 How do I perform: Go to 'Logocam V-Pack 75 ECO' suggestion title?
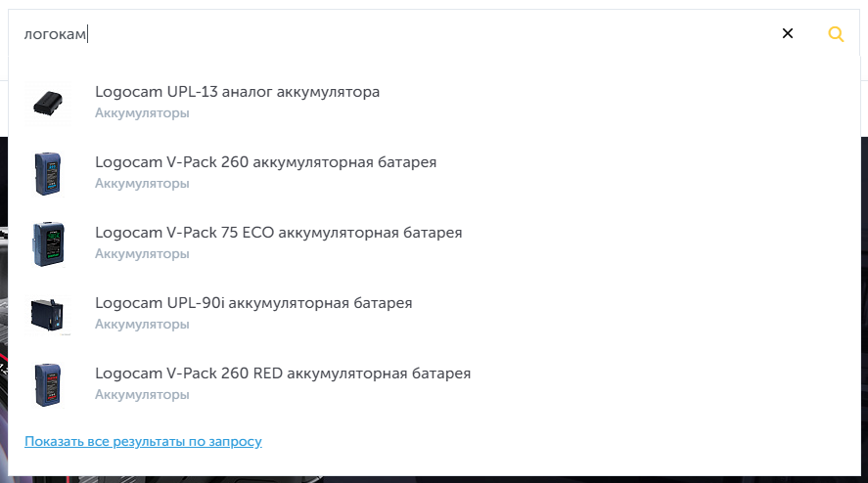coord(278,233)
